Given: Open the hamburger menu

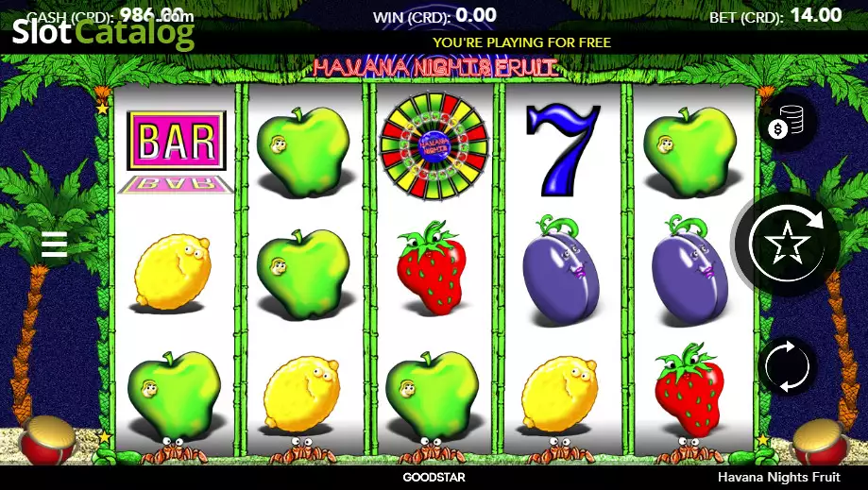Looking at the screenshot, I should [54, 245].
